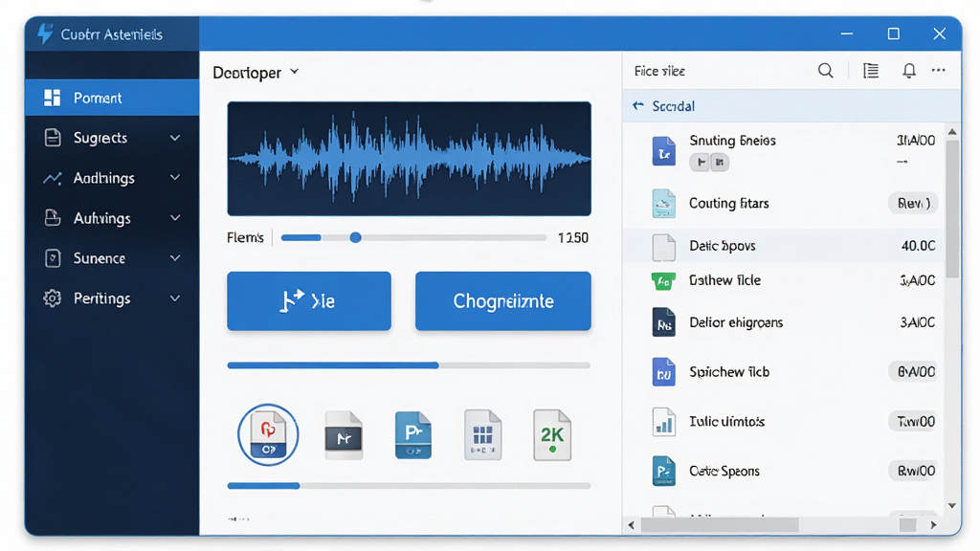Screen dimensions: 980x551
Task: Click the lightning bolt app logo
Action: (x=45, y=33)
